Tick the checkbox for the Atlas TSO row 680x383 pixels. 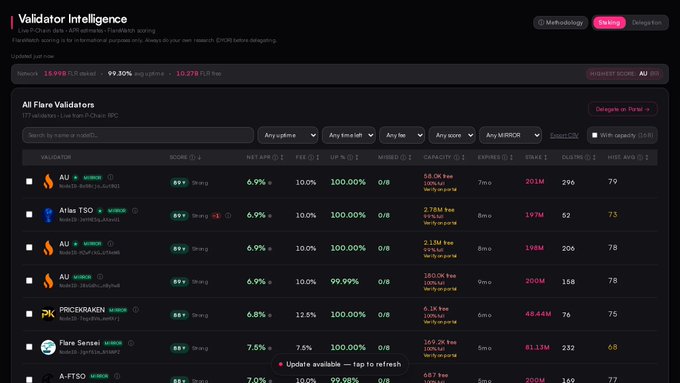point(29,214)
